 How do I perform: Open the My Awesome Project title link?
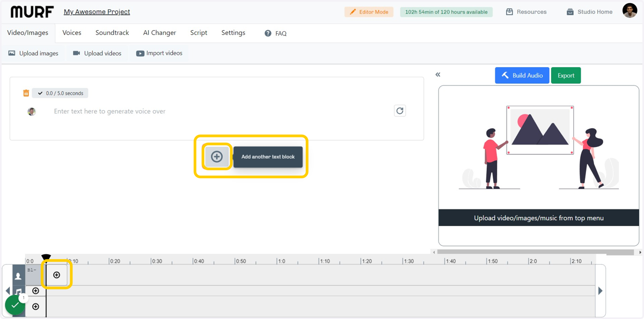[x=97, y=12]
